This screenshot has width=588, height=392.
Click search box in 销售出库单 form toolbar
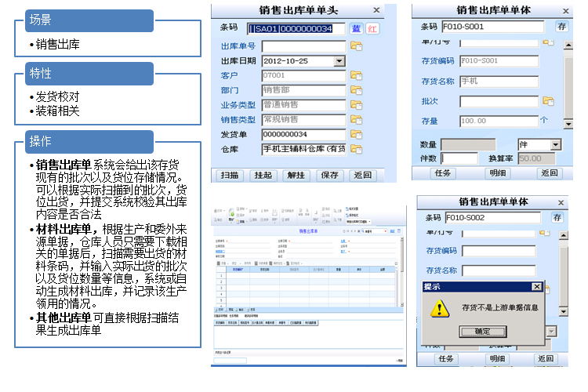coord(376,231)
